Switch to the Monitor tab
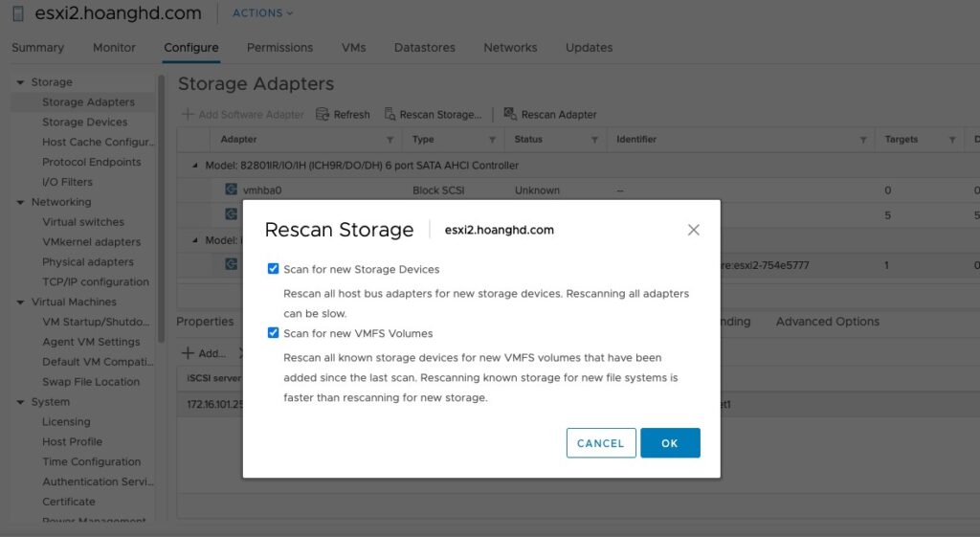This screenshot has height=537, width=980. click(114, 48)
